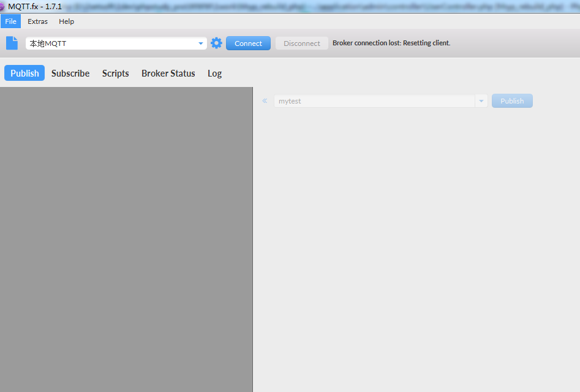Open the mytest topic dropdown arrow
Image resolution: width=580 pixels, height=392 pixels.
pos(481,101)
